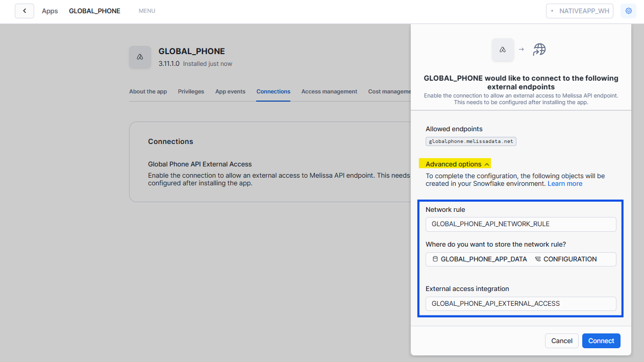Click the GLOBAL_PHONE breadcrumb title
644x362 pixels.
(x=95, y=11)
